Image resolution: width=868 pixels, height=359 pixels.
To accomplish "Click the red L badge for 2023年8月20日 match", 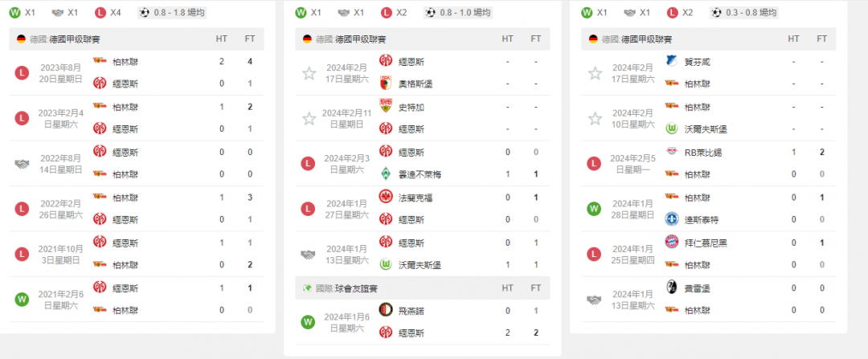I will tap(22, 72).
